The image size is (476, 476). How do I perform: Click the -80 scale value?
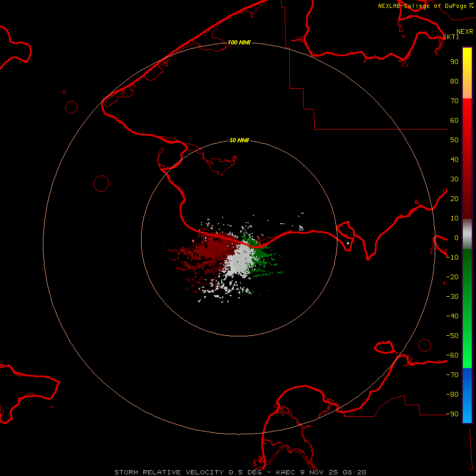pyautogui.click(x=452, y=395)
